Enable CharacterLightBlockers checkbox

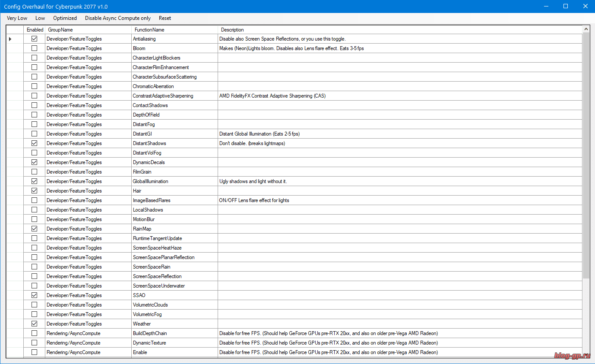coord(35,58)
